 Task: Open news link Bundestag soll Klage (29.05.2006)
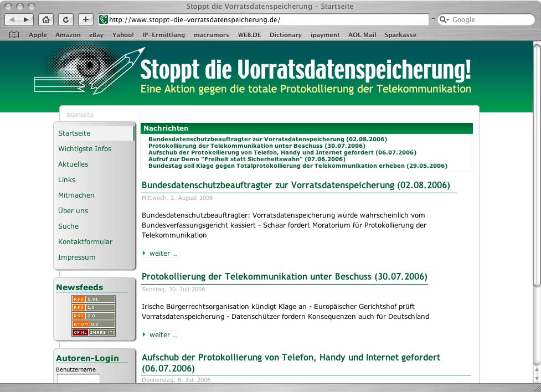pyautogui.click(x=298, y=166)
